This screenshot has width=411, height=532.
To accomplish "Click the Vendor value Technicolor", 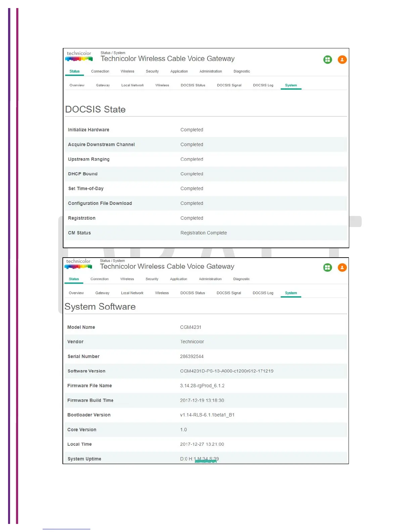I will 192,342.
